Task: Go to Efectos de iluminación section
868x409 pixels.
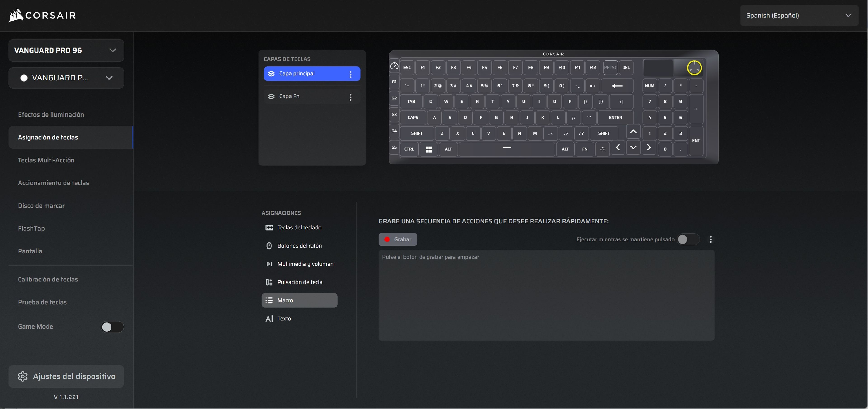Action: coord(51,115)
